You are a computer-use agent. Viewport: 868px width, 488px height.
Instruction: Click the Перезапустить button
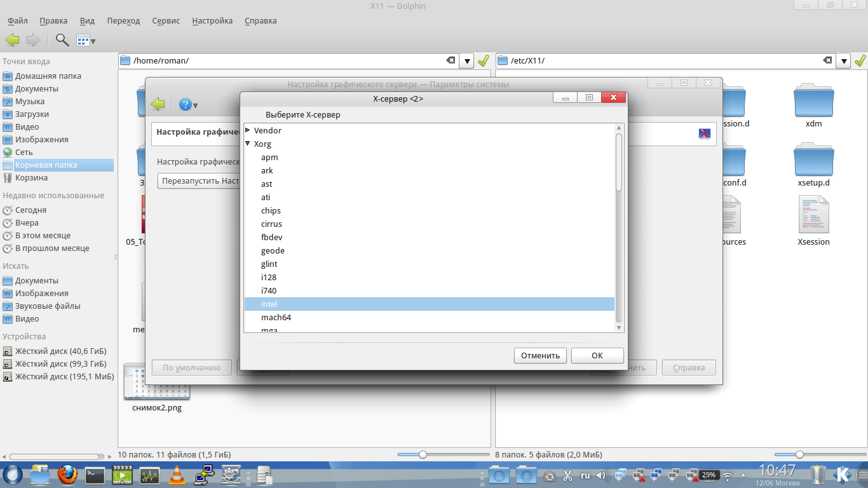(x=199, y=181)
